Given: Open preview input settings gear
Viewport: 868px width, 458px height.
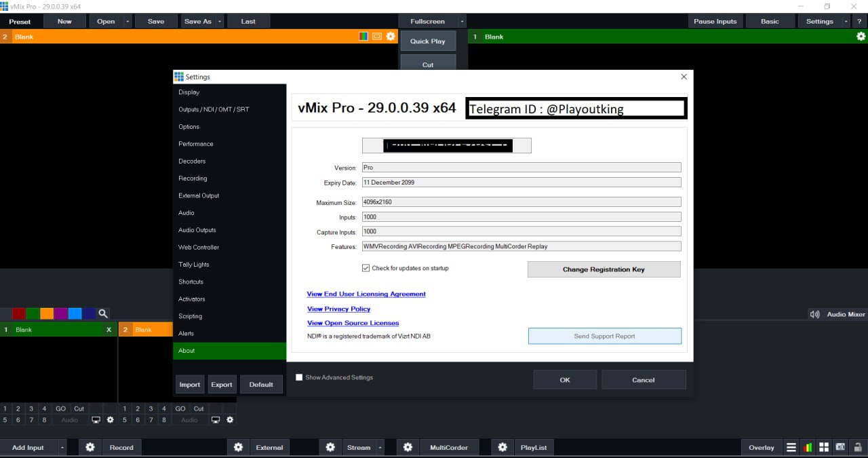Looking at the screenshot, I should pyautogui.click(x=391, y=37).
